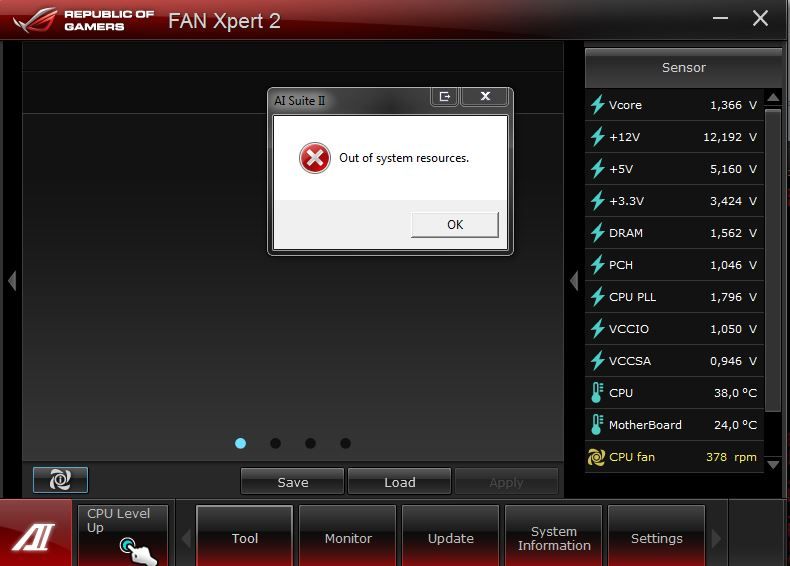Click the Republic of Gamers logo
The width and height of the screenshot is (790, 566).
click(83, 20)
